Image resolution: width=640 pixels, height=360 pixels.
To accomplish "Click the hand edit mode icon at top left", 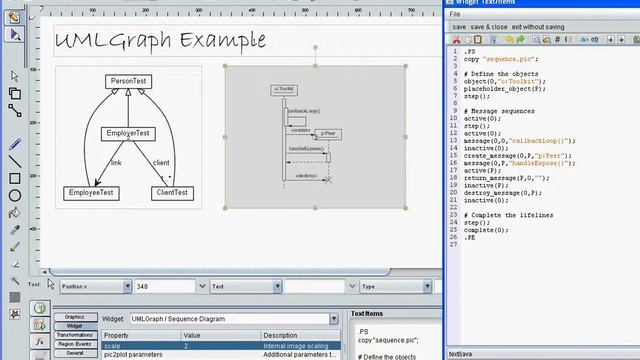I will click(14, 17).
